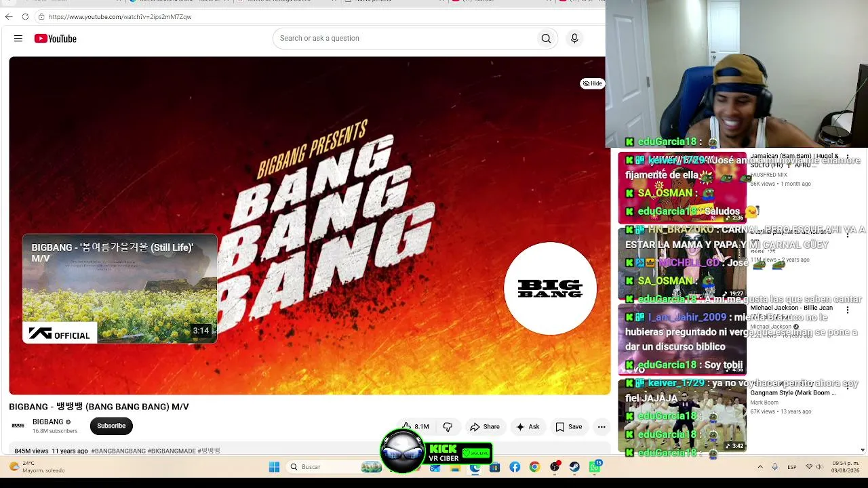Open the Billie Jean video thumbnail

pos(682,339)
